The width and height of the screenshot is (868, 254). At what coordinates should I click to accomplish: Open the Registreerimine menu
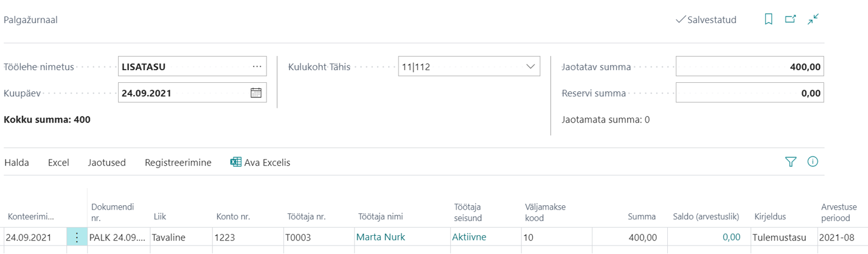click(178, 163)
